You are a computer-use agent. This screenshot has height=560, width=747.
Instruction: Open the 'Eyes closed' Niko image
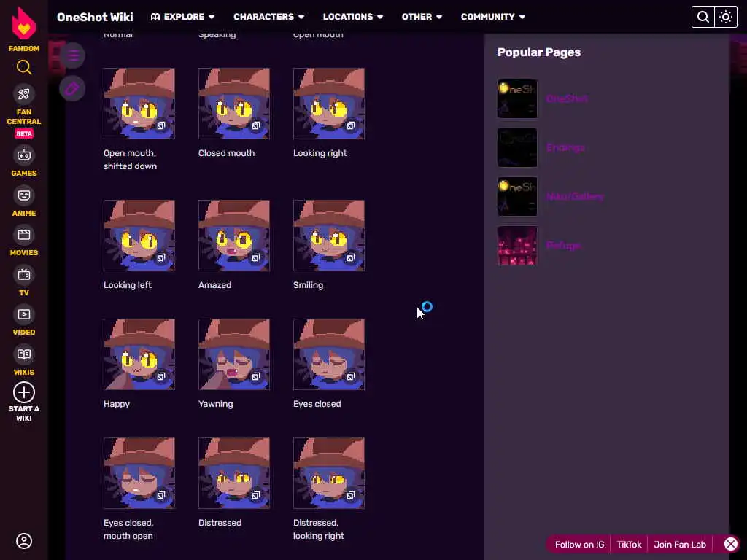click(329, 354)
